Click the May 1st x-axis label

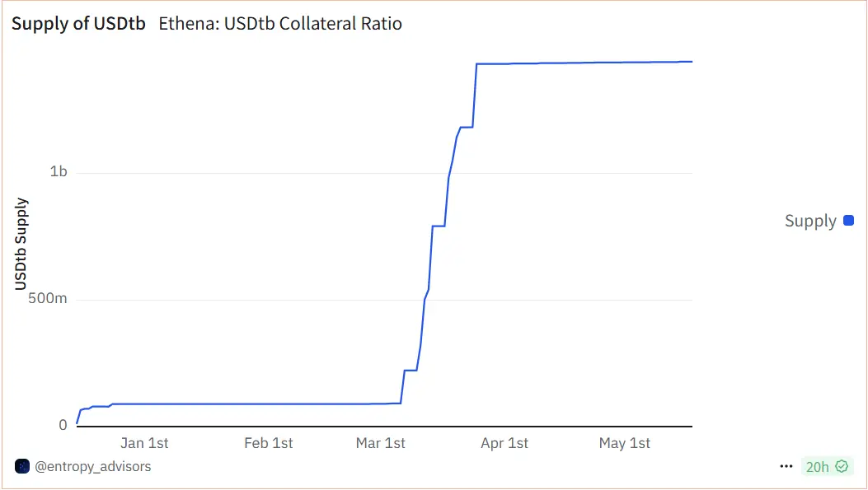(x=625, y=443)
